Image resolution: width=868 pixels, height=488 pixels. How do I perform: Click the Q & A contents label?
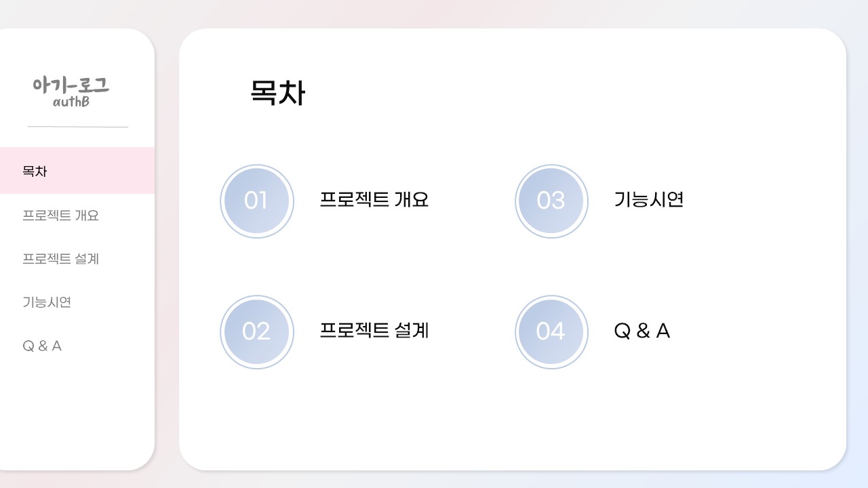[x=642, y=331]
